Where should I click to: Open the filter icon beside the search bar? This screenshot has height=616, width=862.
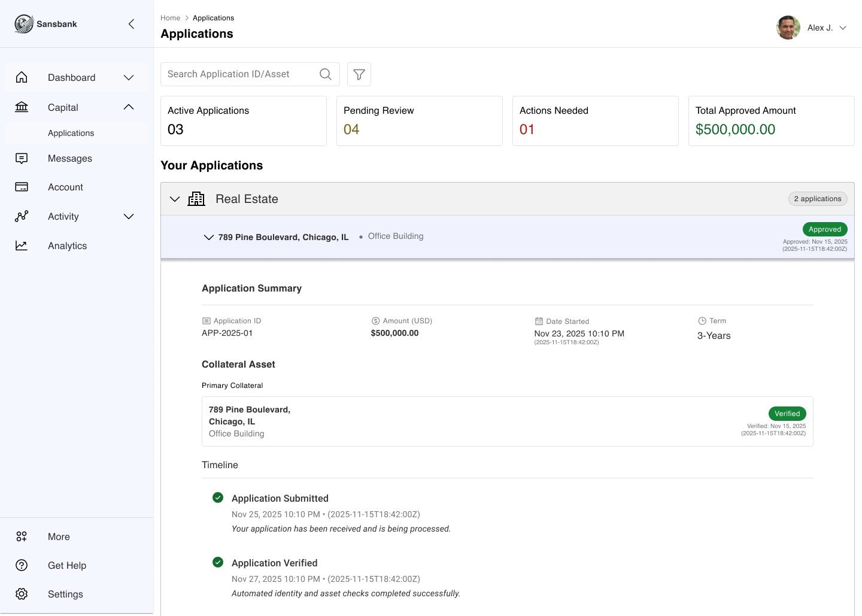click(359, 74)
